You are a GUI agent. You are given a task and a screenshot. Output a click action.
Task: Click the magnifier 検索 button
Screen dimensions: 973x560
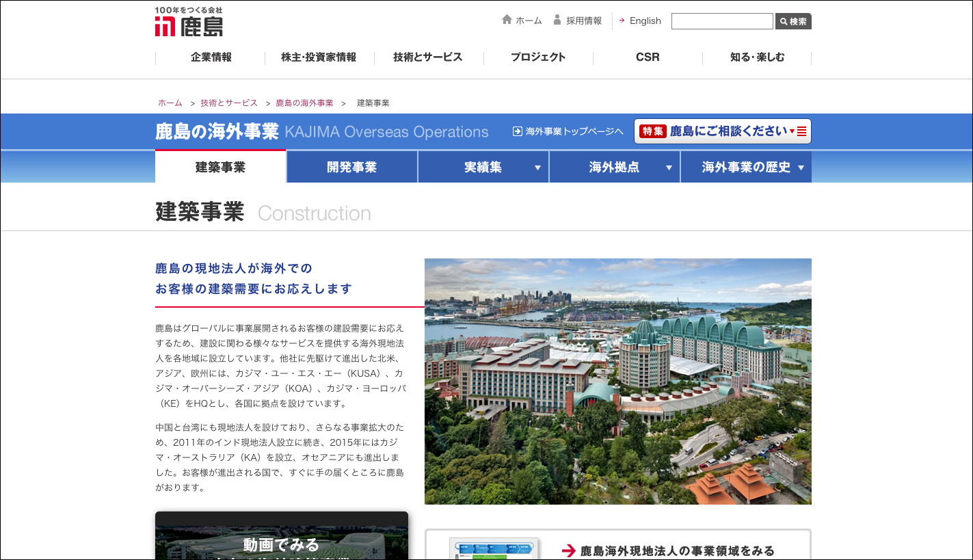(793, 21)
